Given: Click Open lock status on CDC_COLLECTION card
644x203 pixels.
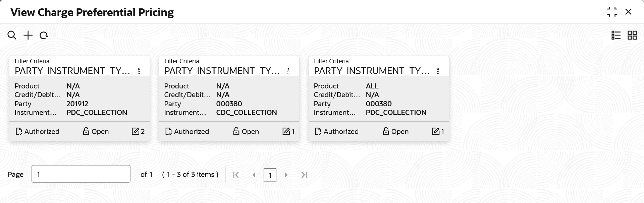Looking at the screenshot, I should pyautogui.click(x=246, y=131).
